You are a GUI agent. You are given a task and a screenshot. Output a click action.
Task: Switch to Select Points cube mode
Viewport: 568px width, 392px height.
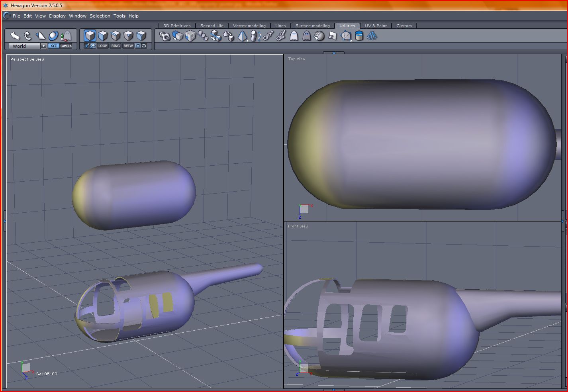point(128,36)
